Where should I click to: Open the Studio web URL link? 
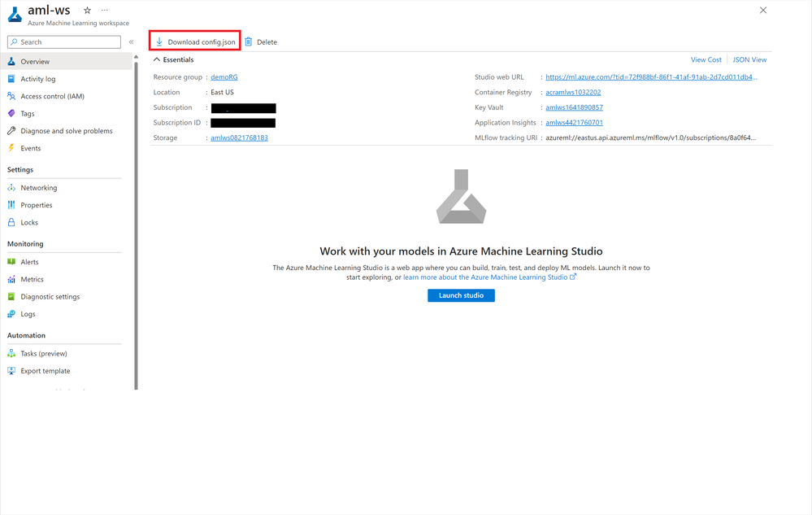point(651,77)
